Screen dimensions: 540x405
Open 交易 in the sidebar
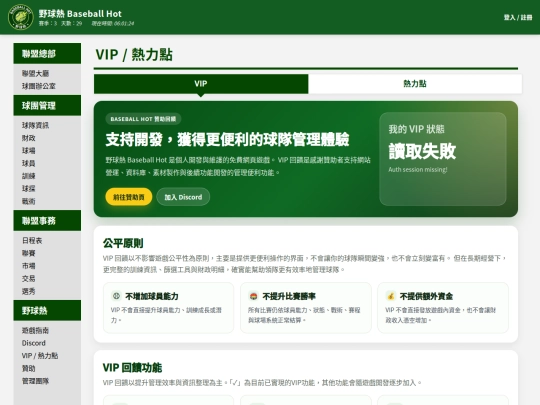click(x=29, y=279)
